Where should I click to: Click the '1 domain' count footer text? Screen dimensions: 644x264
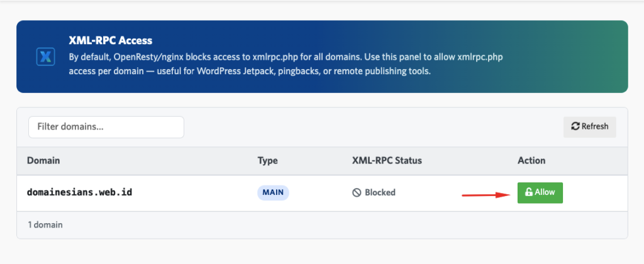(x=45, y=225)
